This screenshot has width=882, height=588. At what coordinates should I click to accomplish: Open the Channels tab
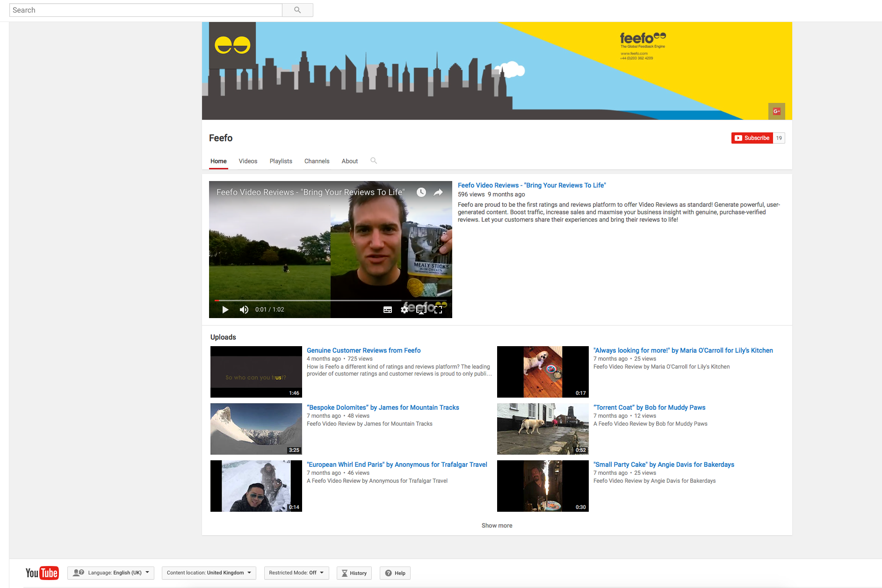tap(317, 161)
